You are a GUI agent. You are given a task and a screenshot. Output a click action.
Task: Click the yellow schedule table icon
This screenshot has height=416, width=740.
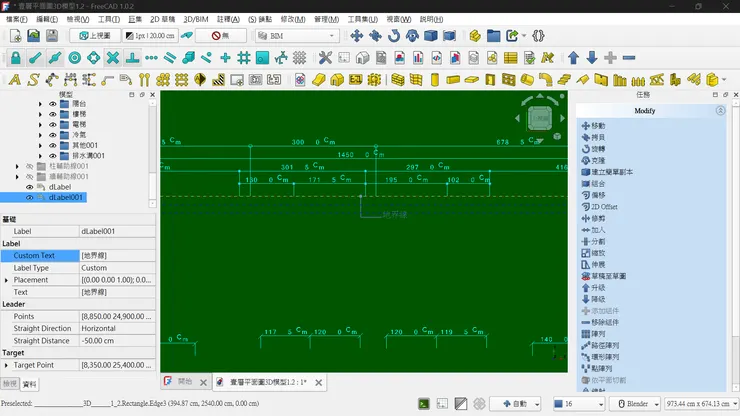click(511, 58)
